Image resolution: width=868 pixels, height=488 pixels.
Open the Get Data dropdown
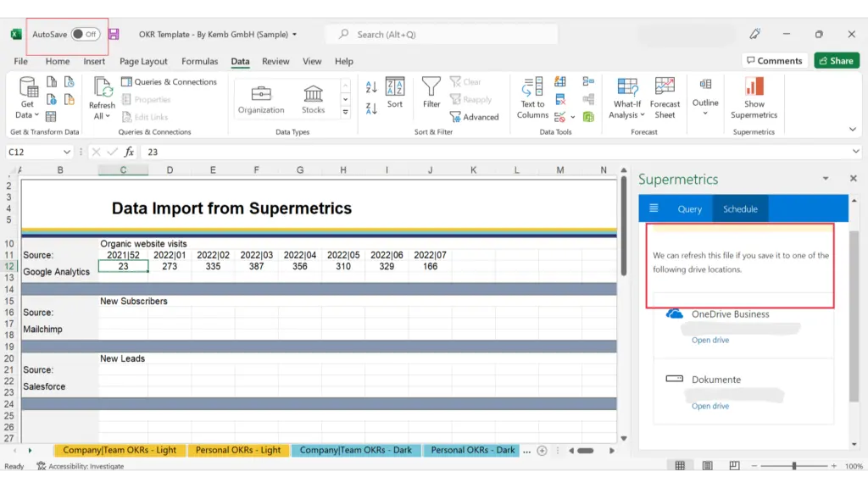tap(27, 98)
